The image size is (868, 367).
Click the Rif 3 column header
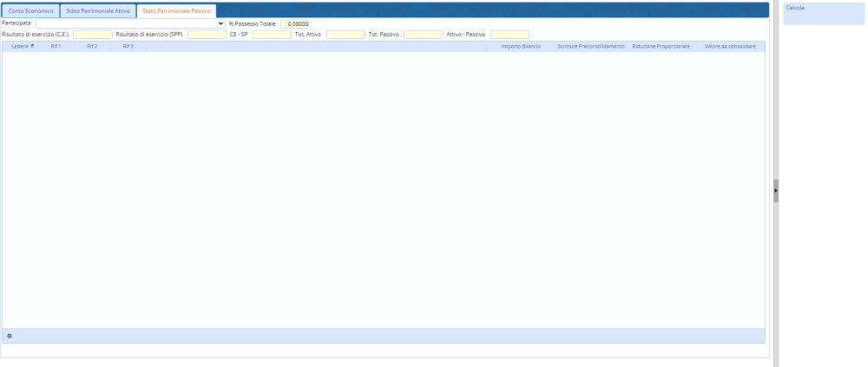coord(128,46)
